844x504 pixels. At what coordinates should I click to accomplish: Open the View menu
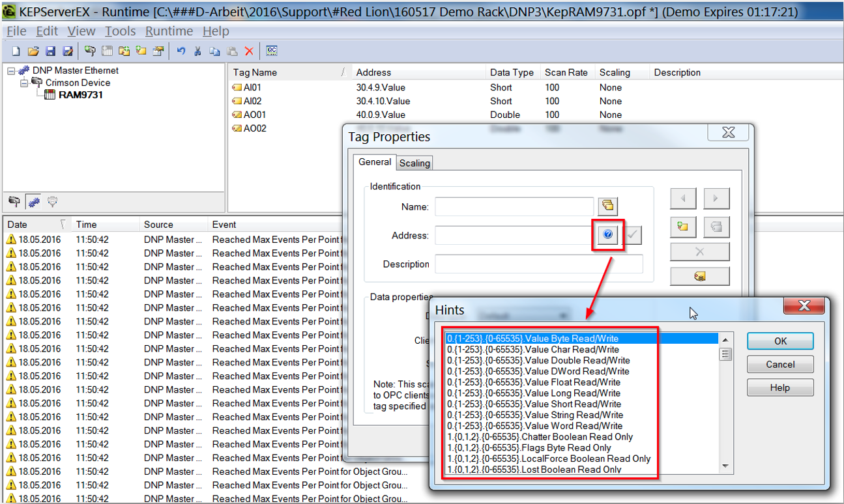click(x=81, y=31)
